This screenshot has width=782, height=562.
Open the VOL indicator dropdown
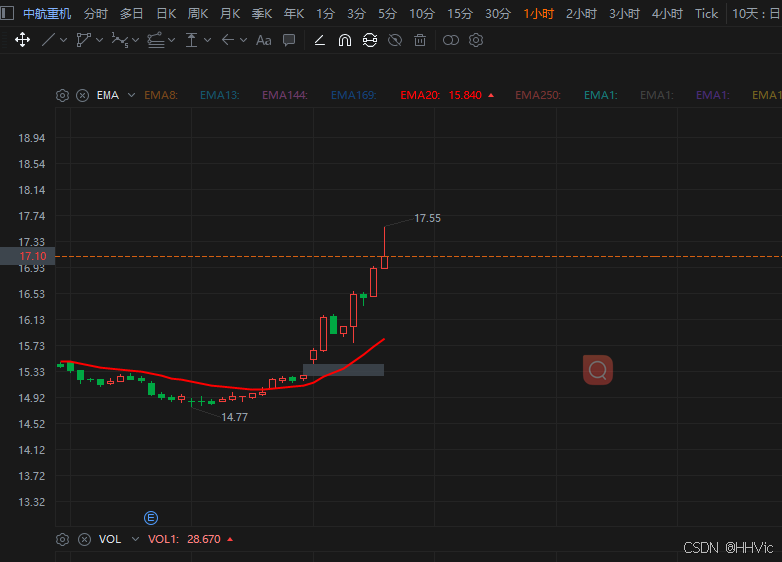[135, 539]
